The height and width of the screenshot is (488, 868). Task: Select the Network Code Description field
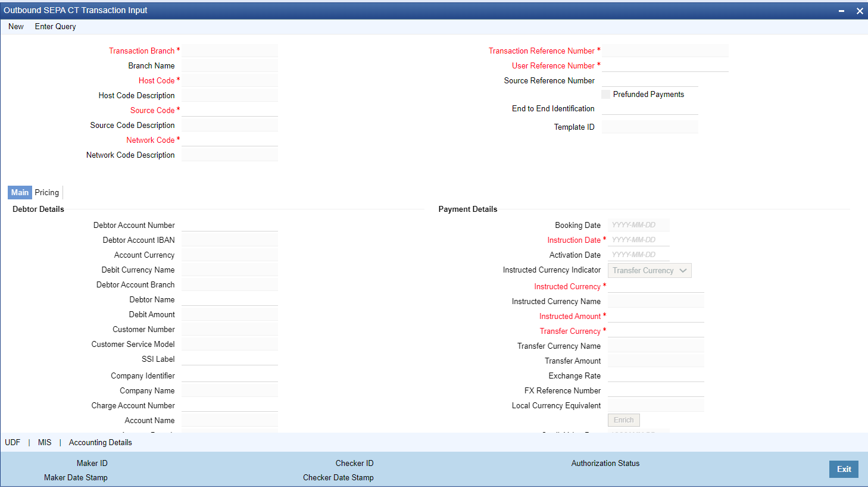[230, 155]
